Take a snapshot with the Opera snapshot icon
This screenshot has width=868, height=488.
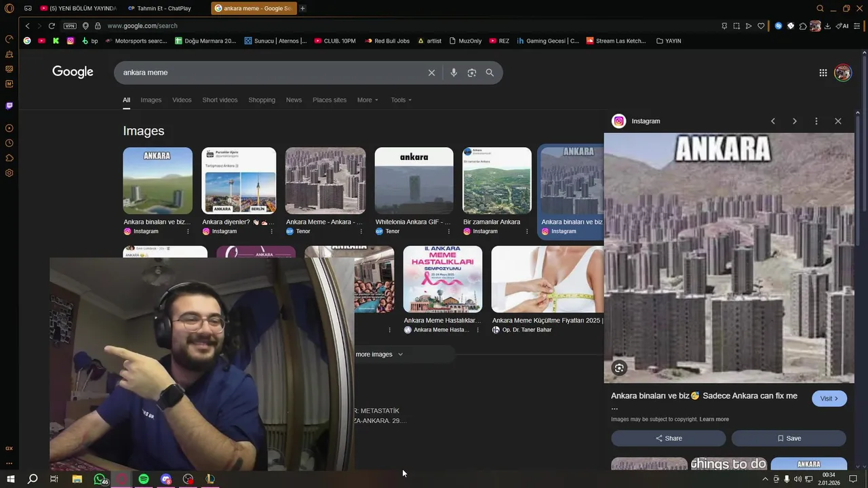click(x=736, y=26)
